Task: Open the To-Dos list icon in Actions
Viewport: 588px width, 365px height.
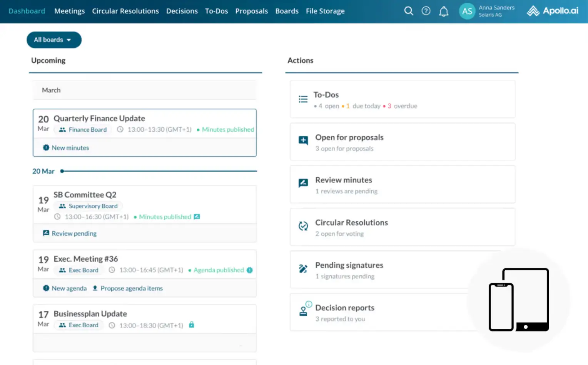Action: [303, 99]
